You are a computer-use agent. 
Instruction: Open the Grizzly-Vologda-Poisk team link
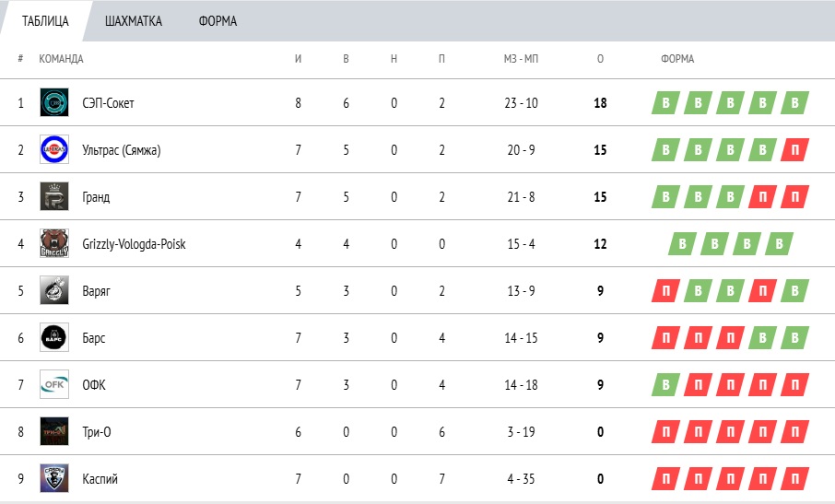pos(134,244)
